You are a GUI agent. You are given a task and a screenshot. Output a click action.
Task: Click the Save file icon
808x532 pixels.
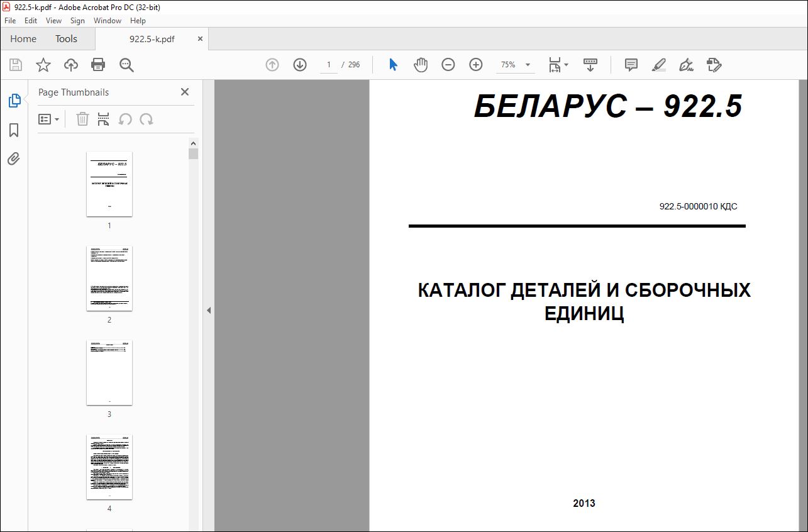[16, 65]
